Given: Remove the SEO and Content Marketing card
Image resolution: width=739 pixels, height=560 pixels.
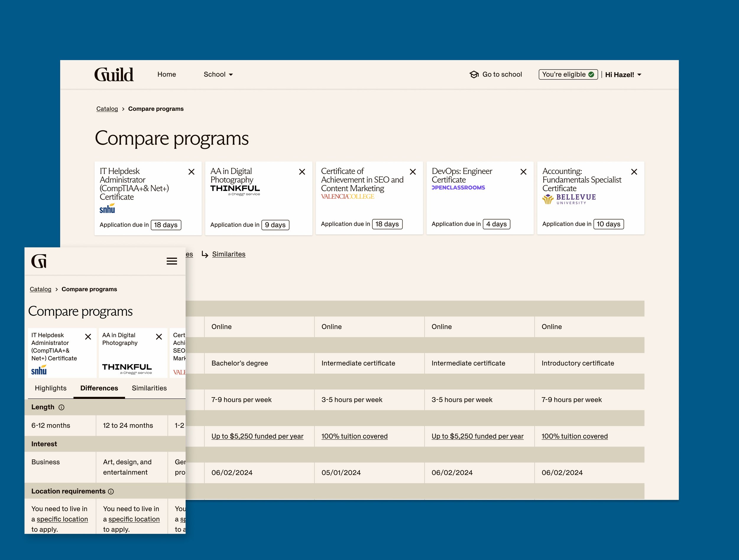Looking at the screenshot, I should [x=413, y=172].
